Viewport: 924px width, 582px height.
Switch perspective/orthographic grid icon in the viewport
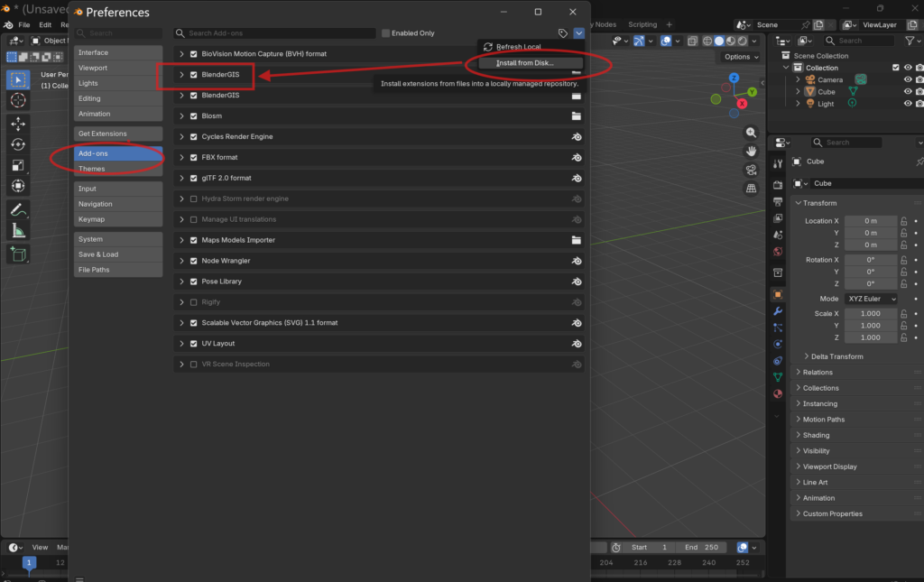(751, 189)
